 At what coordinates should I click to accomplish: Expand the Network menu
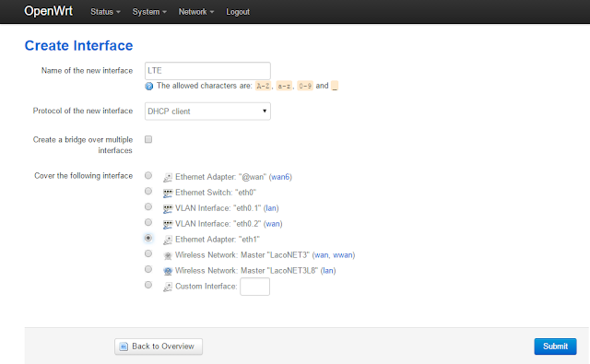click(x=196, y=12)
